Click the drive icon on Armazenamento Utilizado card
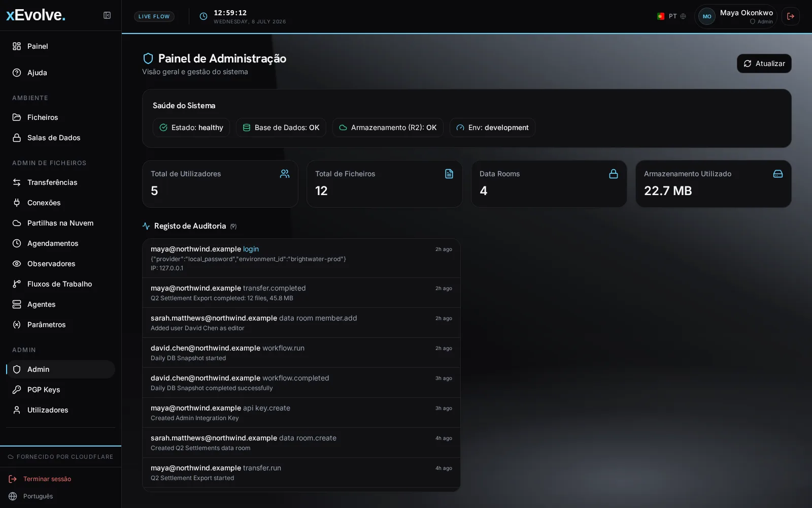This screenshot has width=812, height=508. [x=778, y=174]
